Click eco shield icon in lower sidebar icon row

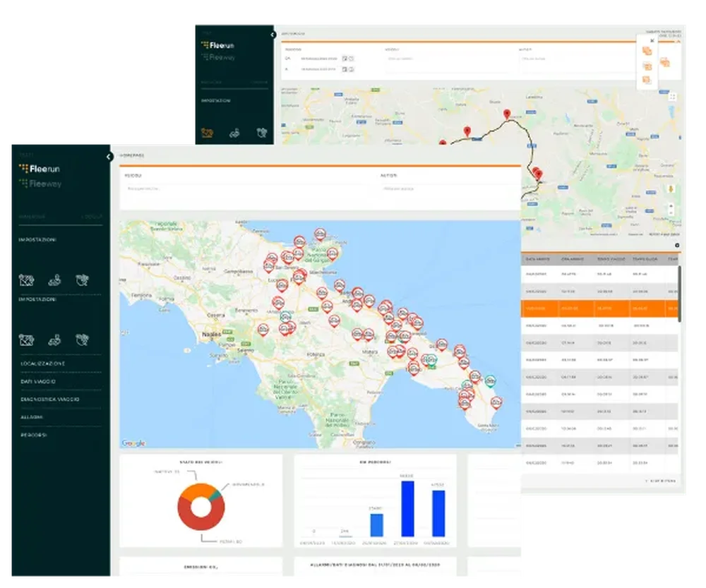83,340
